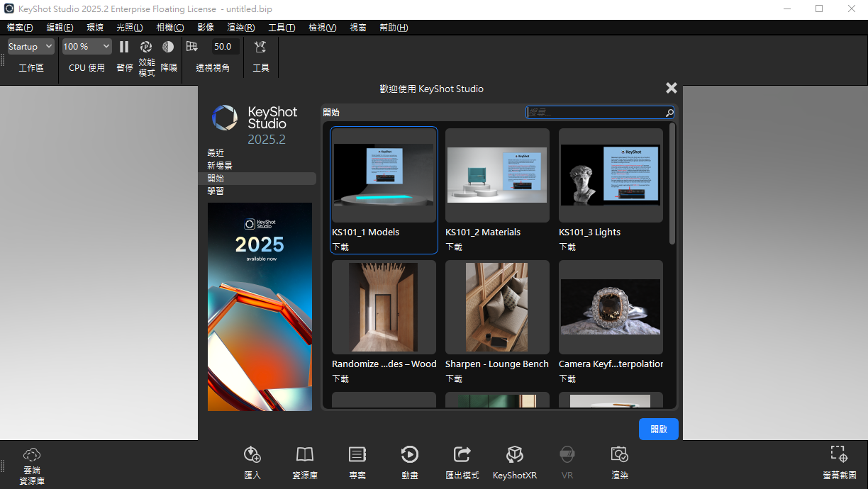Click 下載 under Sharpen - Lounge Bench
Screen dimensions: 868x489
(454, 379)
